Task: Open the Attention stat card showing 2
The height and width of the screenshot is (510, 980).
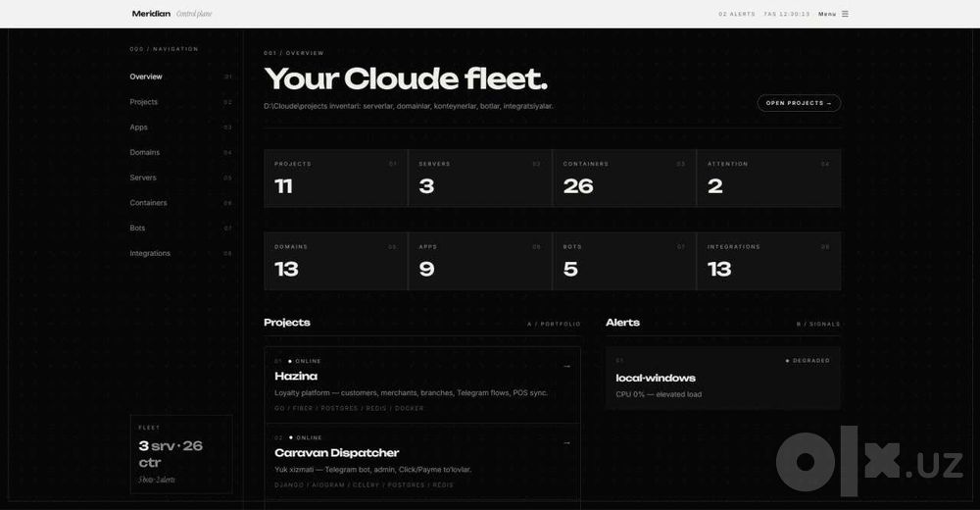Action: pyautogui.click(x=768, y=178)
